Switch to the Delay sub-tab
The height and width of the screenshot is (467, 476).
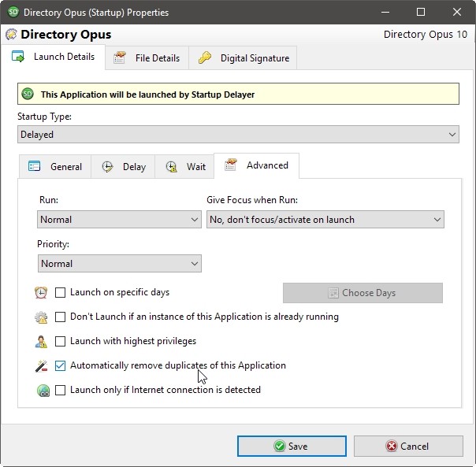[x=123, y=167]
